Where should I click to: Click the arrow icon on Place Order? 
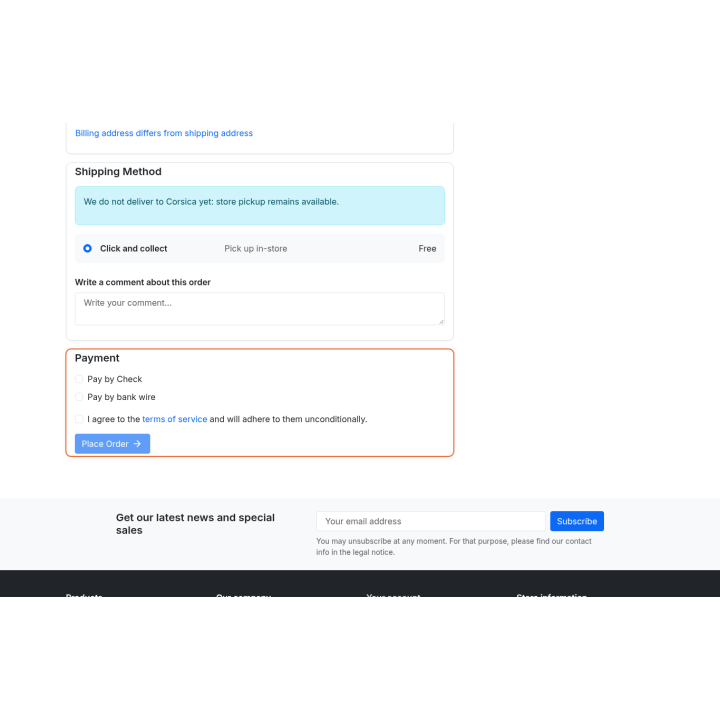click(137, 444)
